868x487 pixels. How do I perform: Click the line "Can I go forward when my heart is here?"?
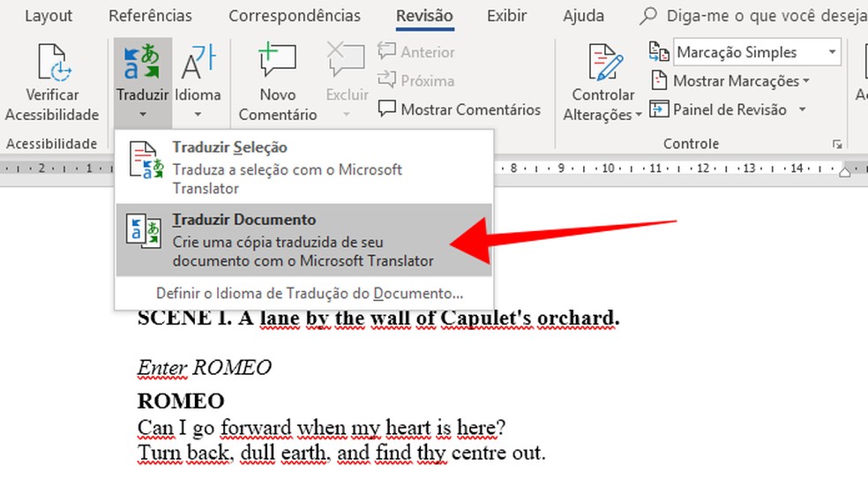pyautogui.click(x=322, y=428)
